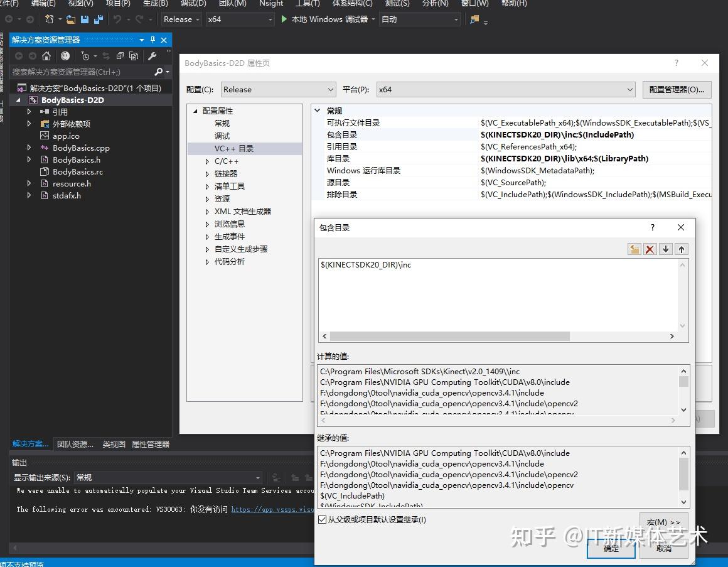Select the Properties wrench icon in Solution Explorer
This screenshot has height=567, width=728.
153,56
